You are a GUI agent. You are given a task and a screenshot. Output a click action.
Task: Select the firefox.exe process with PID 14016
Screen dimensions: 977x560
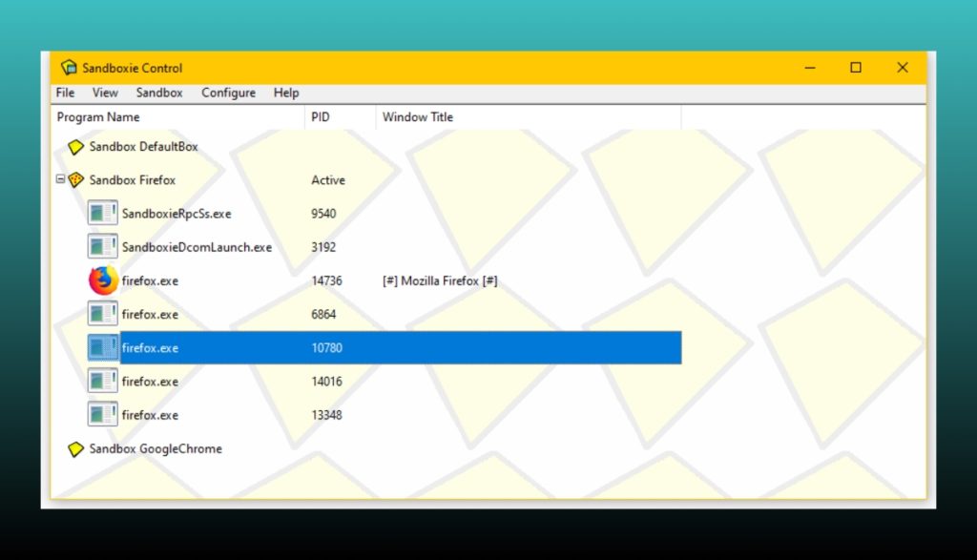pos(148,381)
